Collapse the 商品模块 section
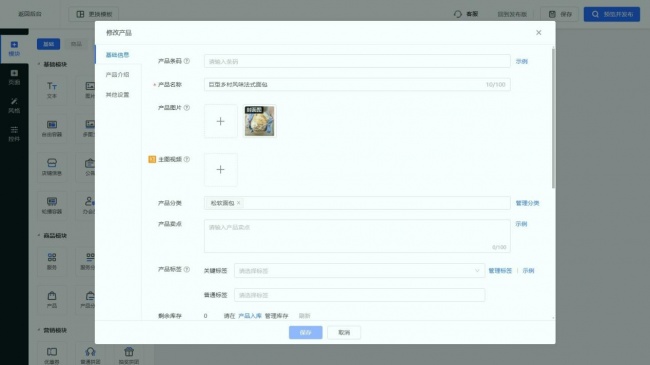 point(52,236)
